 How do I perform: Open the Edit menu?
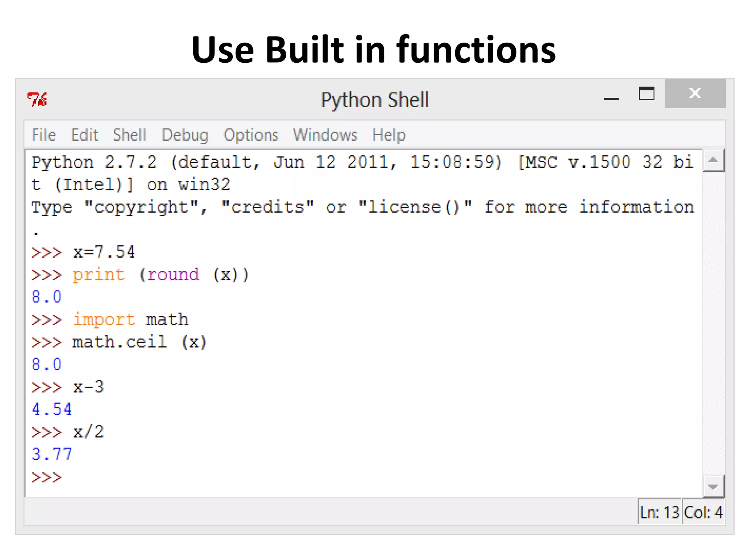coord(84,135)
